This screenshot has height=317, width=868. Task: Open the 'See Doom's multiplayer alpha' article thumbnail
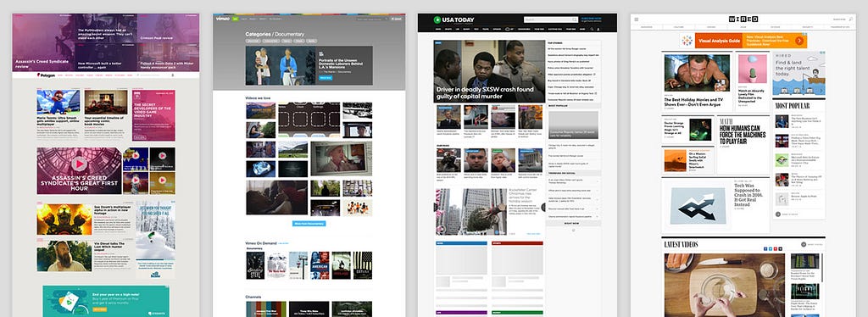[x=64, y=219]
